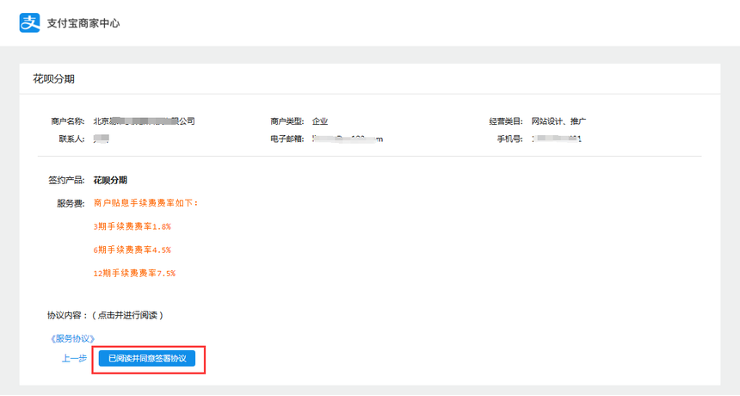Viewport: 740px width, 396px height.
Task: Click the 已阅读并同意签署协议 button
Action: tap(147, 359)
